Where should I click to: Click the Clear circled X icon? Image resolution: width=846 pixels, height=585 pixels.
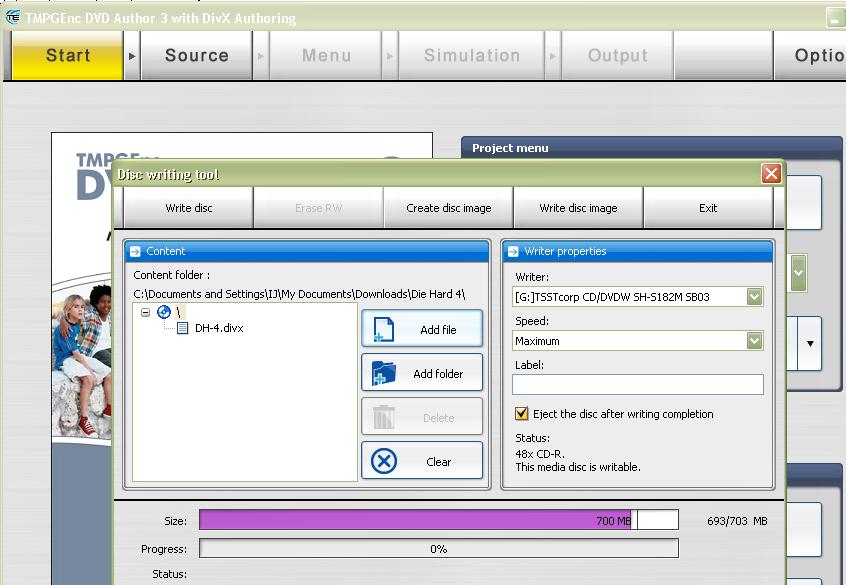(x=384, y=461)
